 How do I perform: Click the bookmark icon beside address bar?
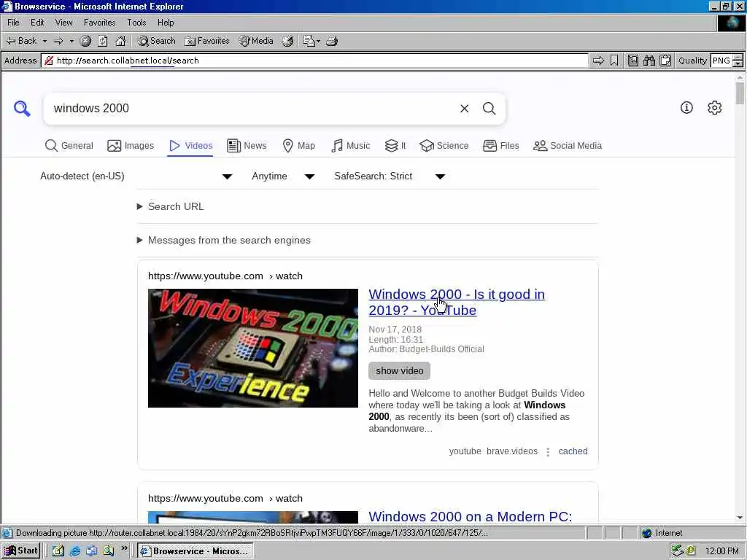[614, 61]
